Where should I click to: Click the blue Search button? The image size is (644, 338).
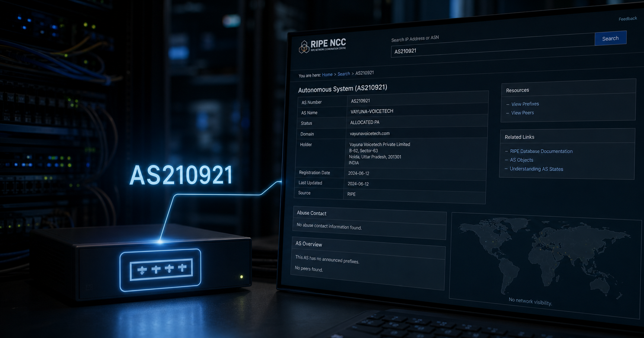610,38
